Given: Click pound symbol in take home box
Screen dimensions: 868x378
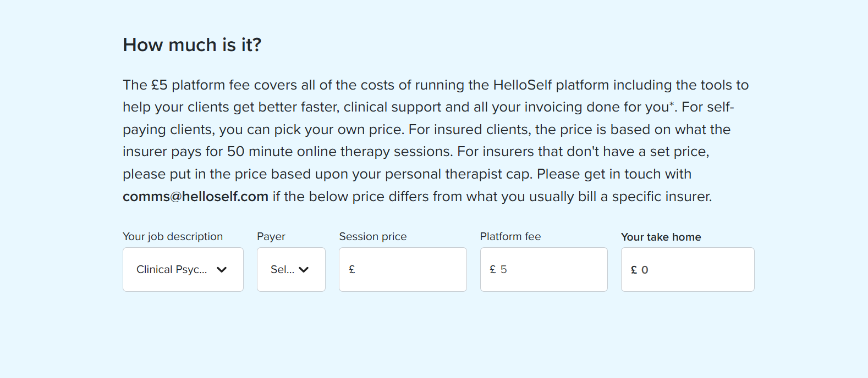Looking at the screenshot, I should (634, 270).
